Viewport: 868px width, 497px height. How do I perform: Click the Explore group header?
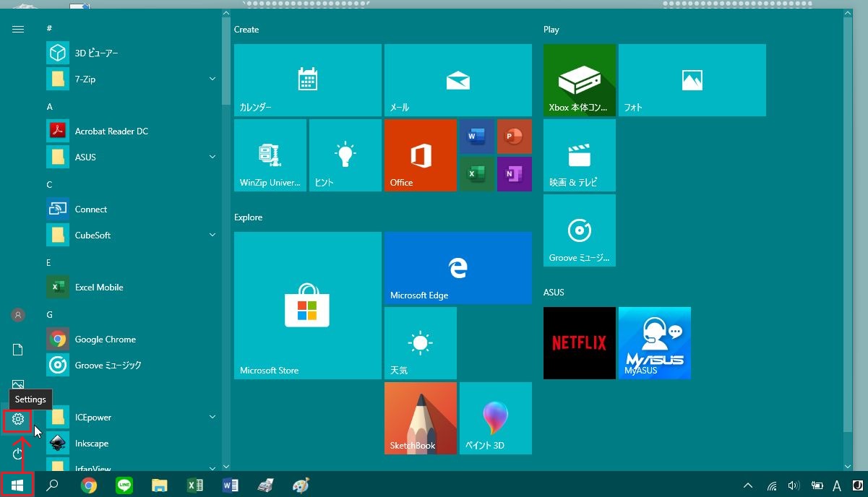(249, 217)
